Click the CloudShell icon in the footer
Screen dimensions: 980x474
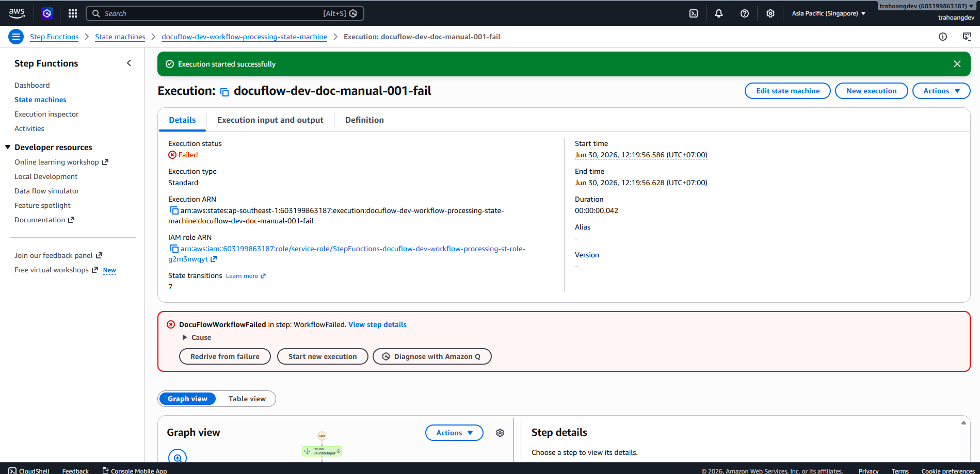point(12,471)
